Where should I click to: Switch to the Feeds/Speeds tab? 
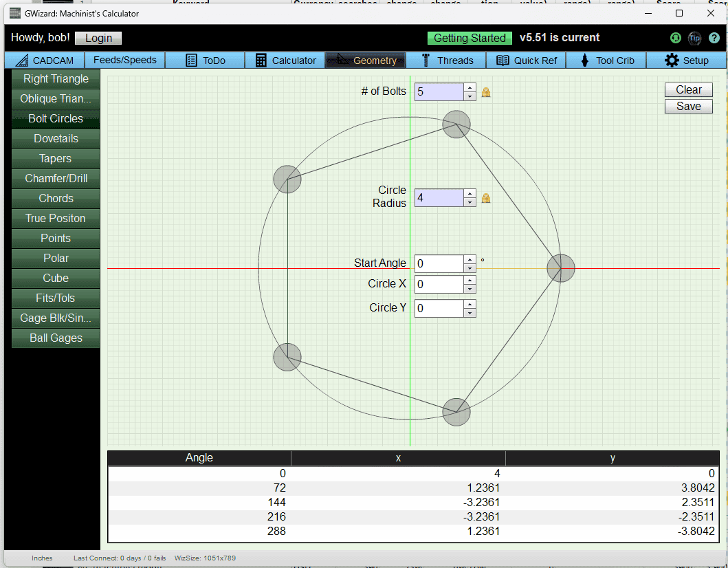click(x=124, y=60)
